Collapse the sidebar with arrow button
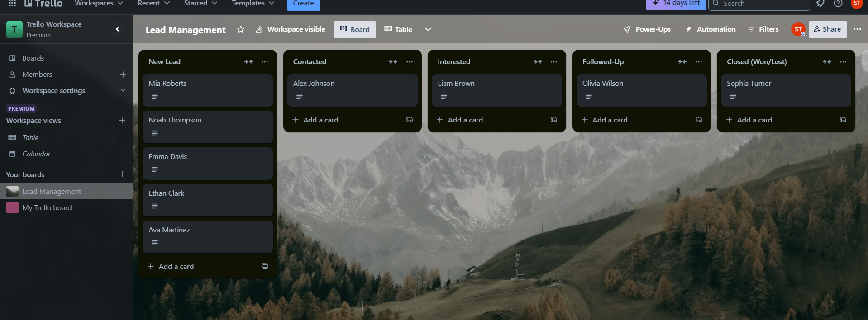 (118, 29)
